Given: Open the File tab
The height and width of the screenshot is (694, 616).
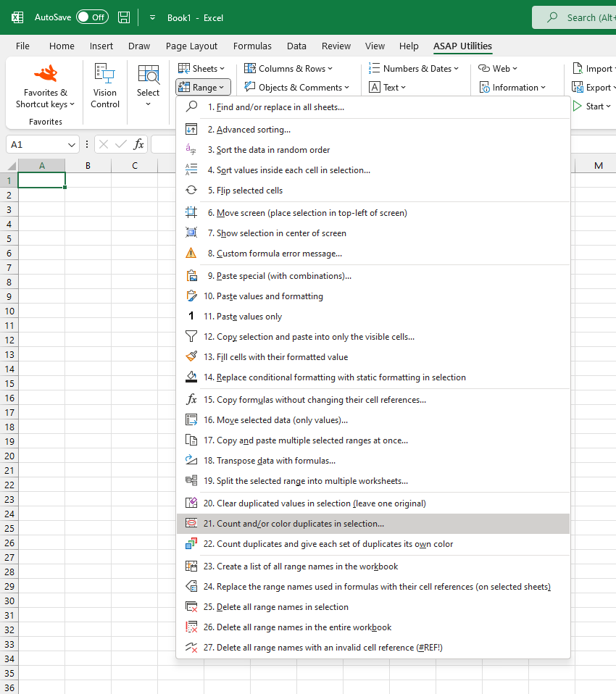Looking at the screenshot, I should click(x=22, y=46).
